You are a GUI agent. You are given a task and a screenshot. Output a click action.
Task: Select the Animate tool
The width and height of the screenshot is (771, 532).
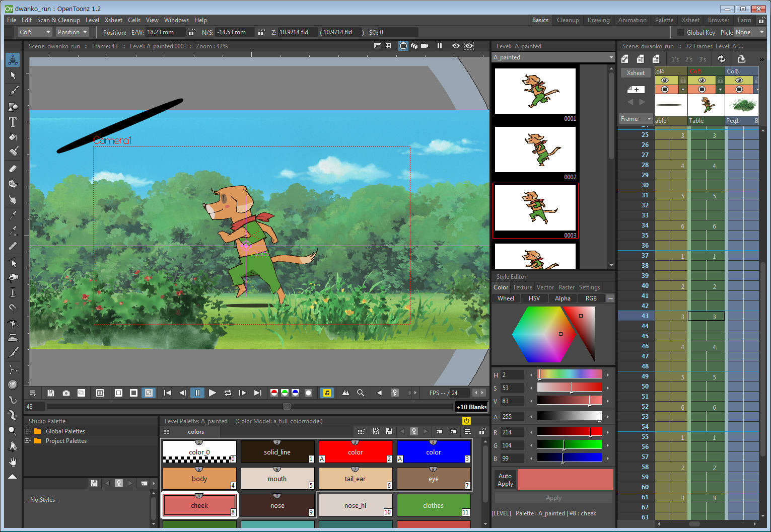pyautogui.click(x=13, y=59)
